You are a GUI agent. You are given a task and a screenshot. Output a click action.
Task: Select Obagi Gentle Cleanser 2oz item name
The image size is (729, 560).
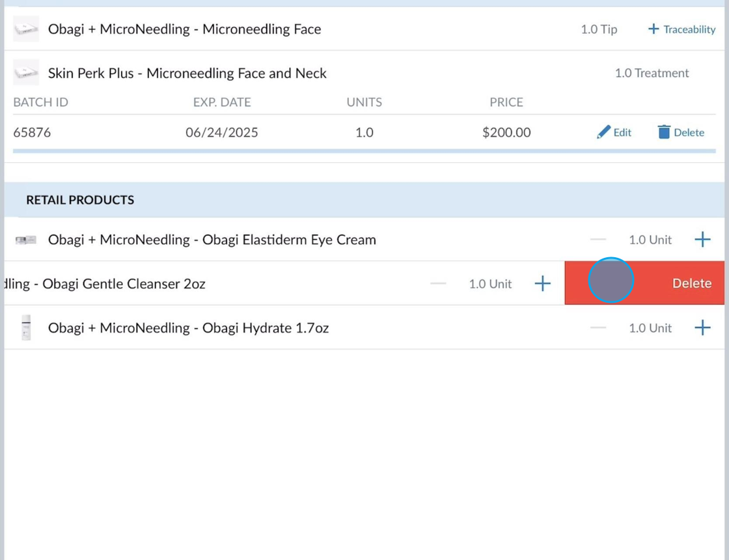pyautogui.click(x=105, y=284)
